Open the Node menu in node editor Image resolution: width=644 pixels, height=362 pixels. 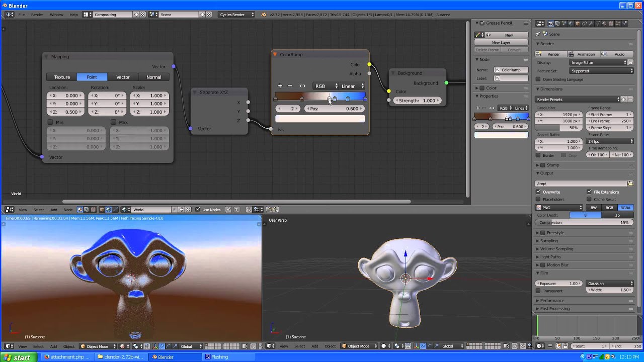[68, 209]
